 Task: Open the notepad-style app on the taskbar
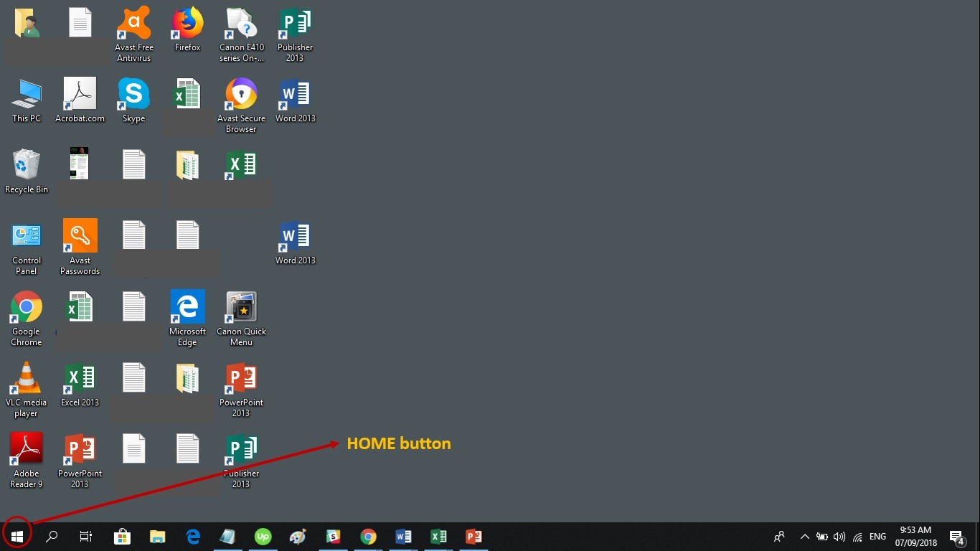coord(227,536)
